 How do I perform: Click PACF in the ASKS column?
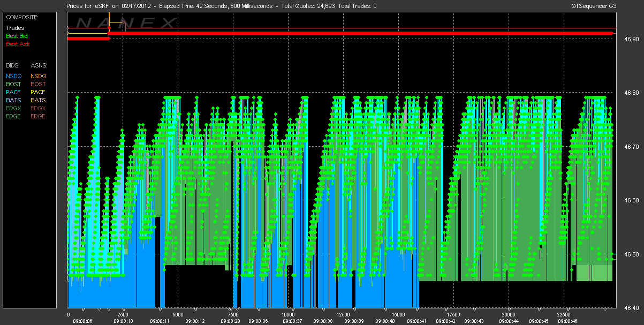pyautogui.click(x=38, y=92)
